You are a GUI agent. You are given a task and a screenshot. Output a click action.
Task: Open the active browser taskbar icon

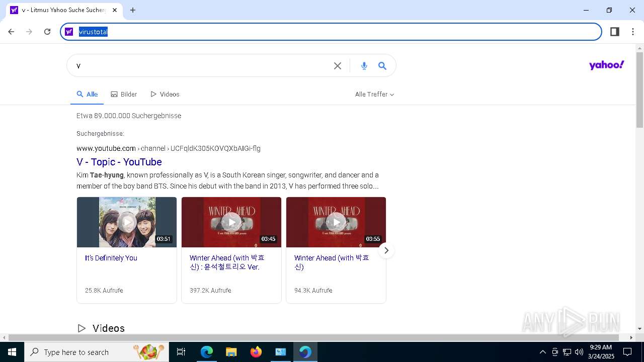pyautogui.click(x=305, y=352)
